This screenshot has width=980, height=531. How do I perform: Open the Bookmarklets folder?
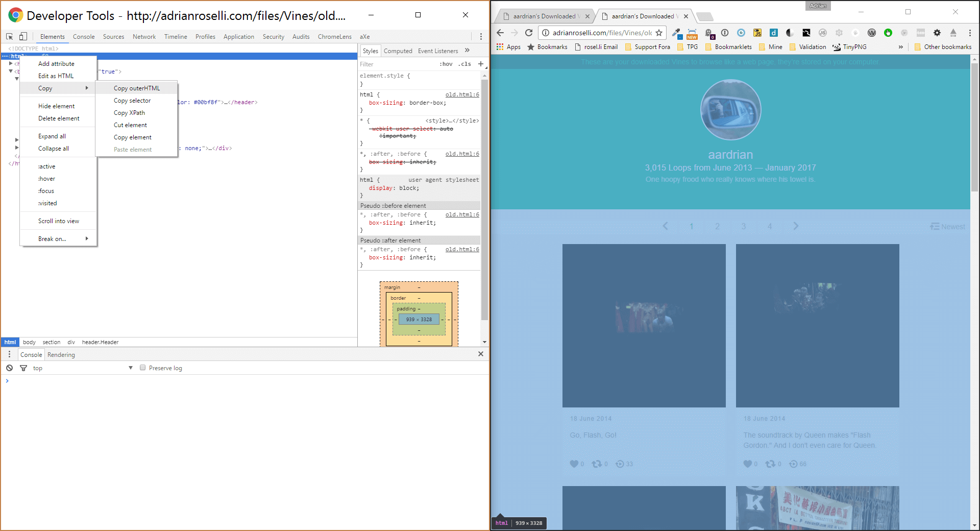coord(728,47)
